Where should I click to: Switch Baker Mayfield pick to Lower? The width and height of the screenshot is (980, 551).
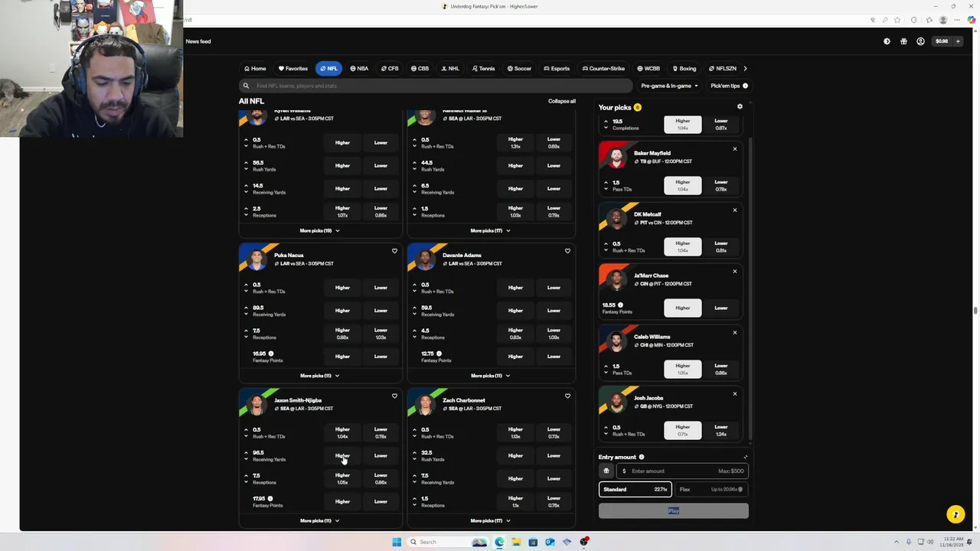(721, 185)
